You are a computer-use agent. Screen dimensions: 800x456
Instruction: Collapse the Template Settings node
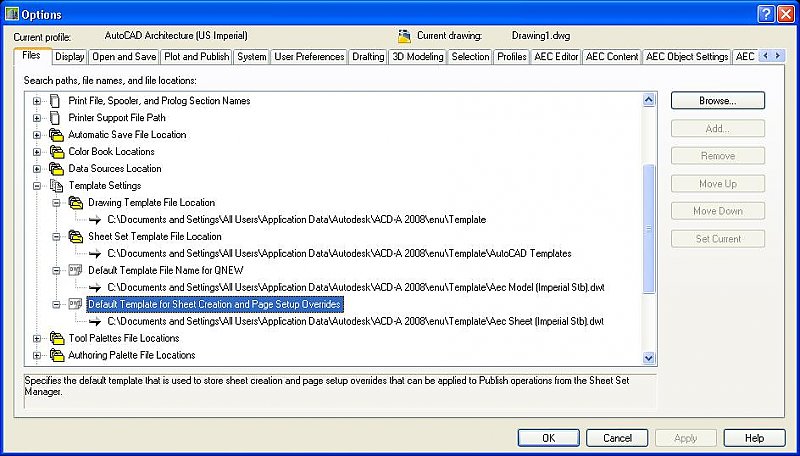(37, 186)
